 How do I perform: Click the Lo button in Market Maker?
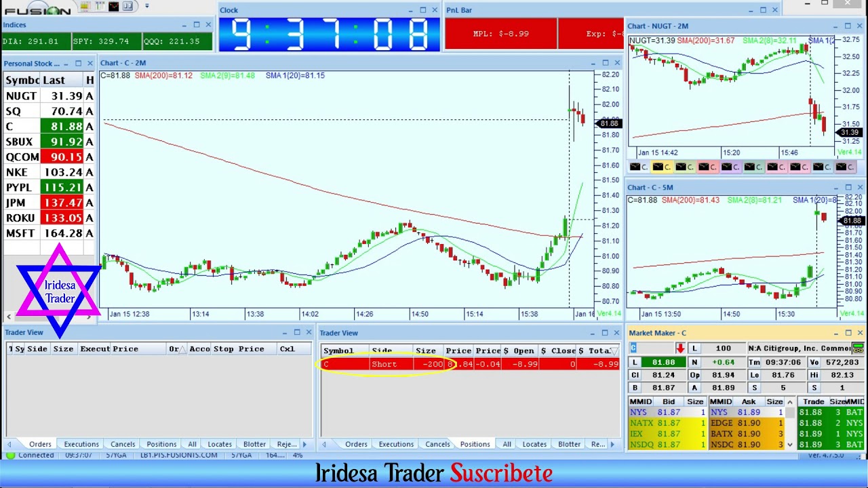pyautogui.click(x=754, y=375)
